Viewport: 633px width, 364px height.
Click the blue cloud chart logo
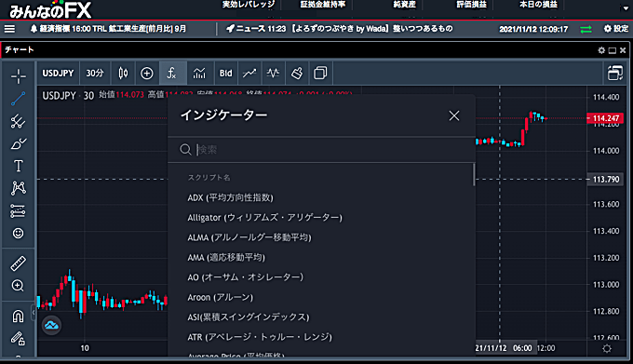pyautogui.click(x=52, y=325)
